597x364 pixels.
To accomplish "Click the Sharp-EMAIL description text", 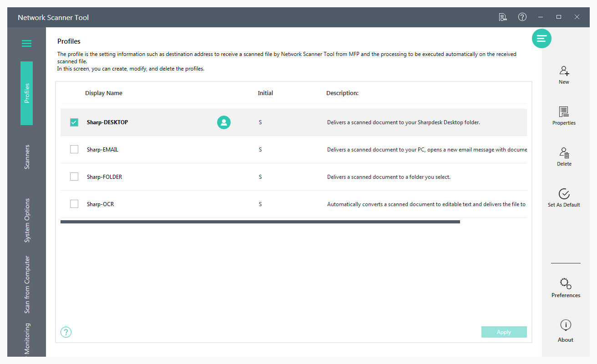I will [427, 150].
